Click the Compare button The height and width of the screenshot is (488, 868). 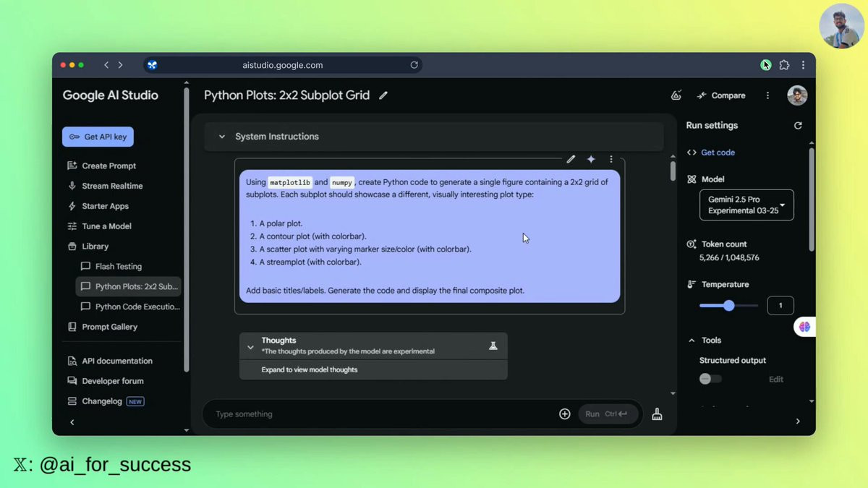tap(721, 95)
